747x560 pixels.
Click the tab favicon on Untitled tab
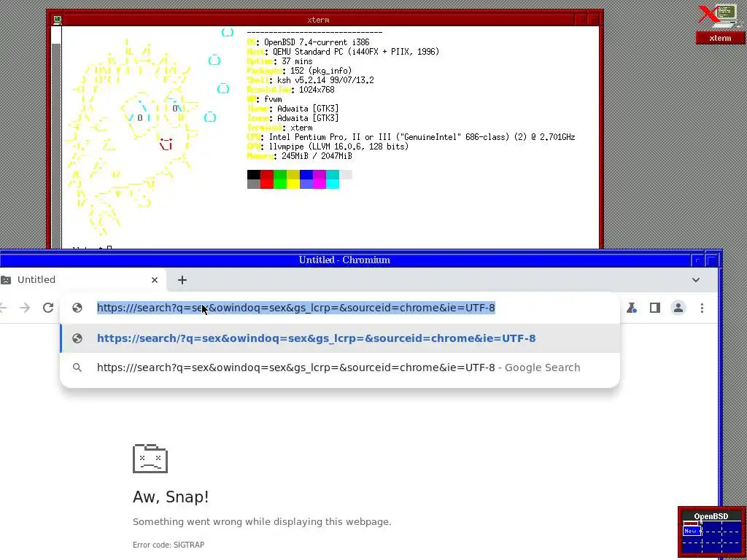[x=6, y=280]
